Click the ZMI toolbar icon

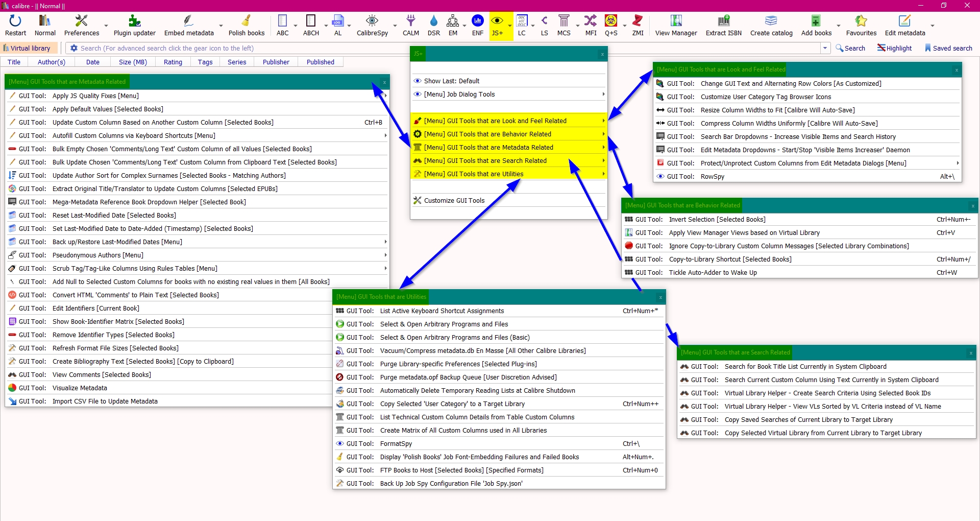pos(638,26)
